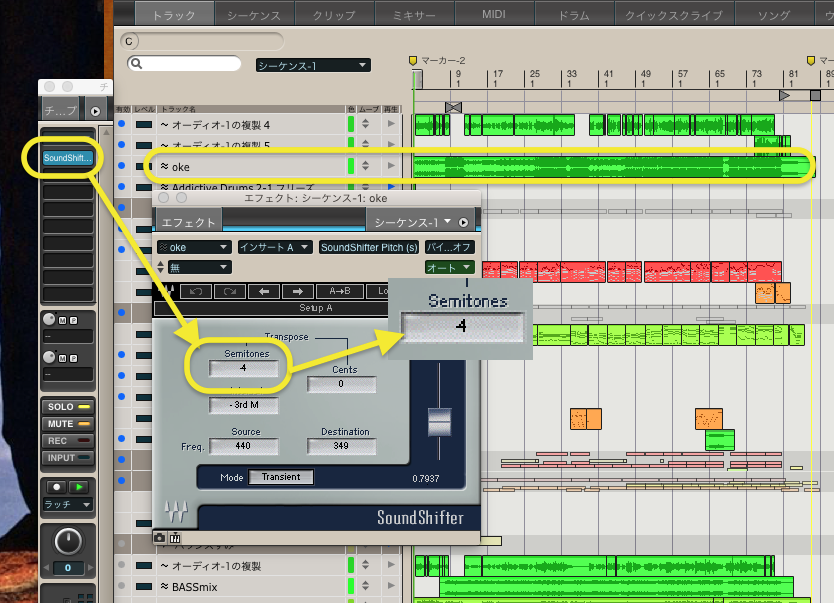Image resolution: width=834 pixels, height=603 pixels.
Task: Open the クイックスクライブ tab
Action: click(x=673, y=14)
